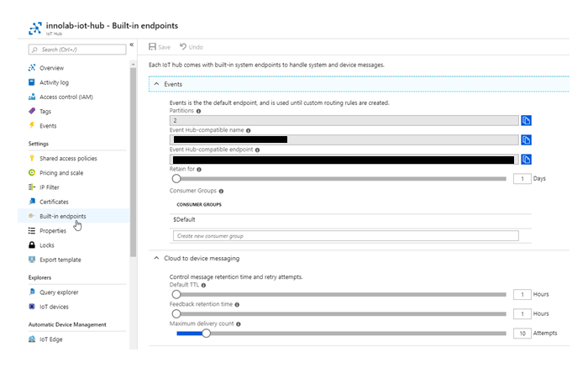The width and height of the screenshot is (588, 368).
Task: Click the Certificates icon
Action: coord(32,202)
